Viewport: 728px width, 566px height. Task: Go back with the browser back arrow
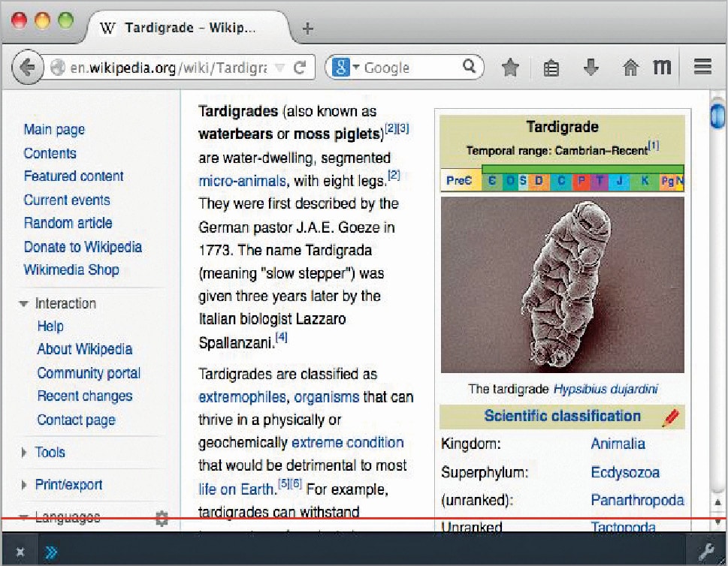point(27,68)
